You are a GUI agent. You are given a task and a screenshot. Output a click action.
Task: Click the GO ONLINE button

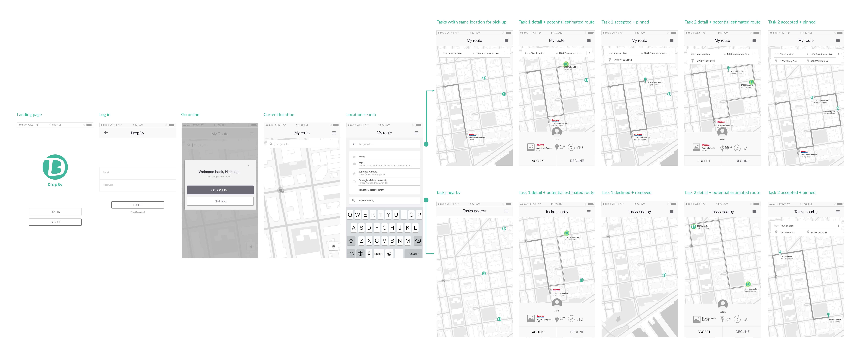220,190
